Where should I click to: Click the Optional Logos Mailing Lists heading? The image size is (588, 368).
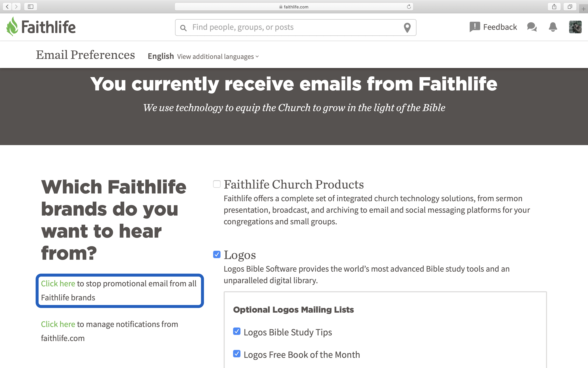(293, 310)
